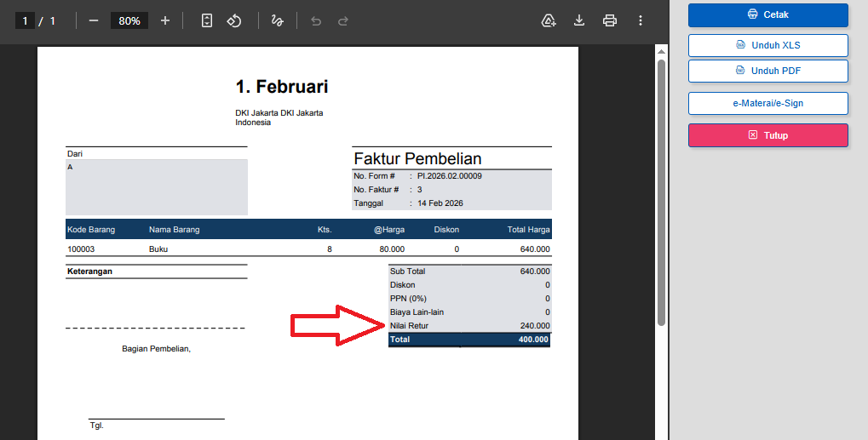Click the scroll up arrow of the PDF viewer

(661, 52)
